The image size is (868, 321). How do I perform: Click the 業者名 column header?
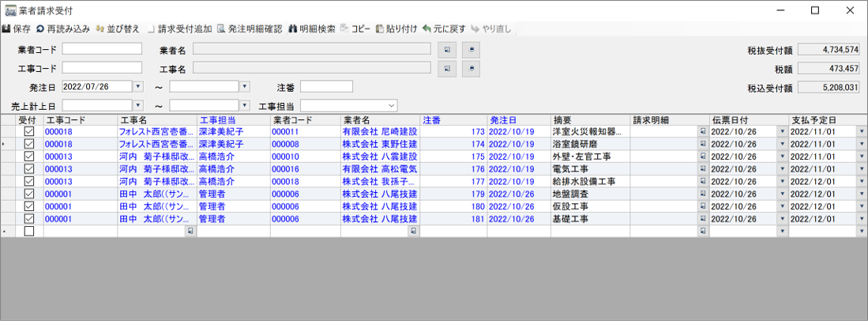coord(379,119)
